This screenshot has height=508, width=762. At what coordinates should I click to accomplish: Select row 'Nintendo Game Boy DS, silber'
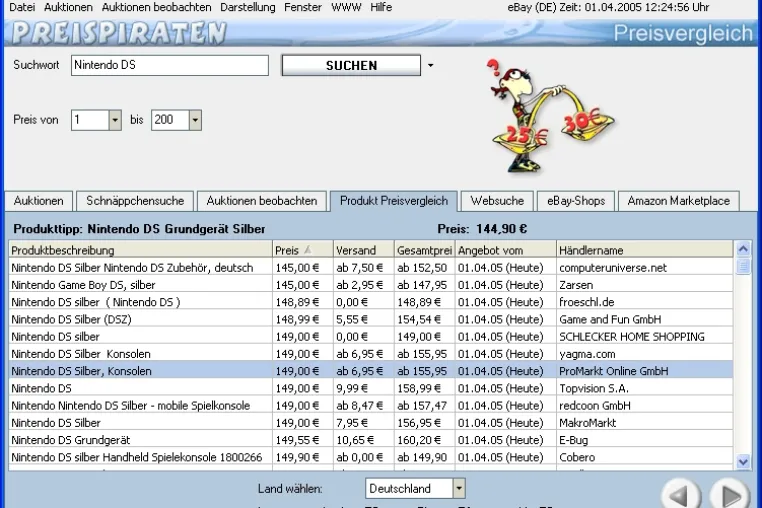click(x=371, y=285)
